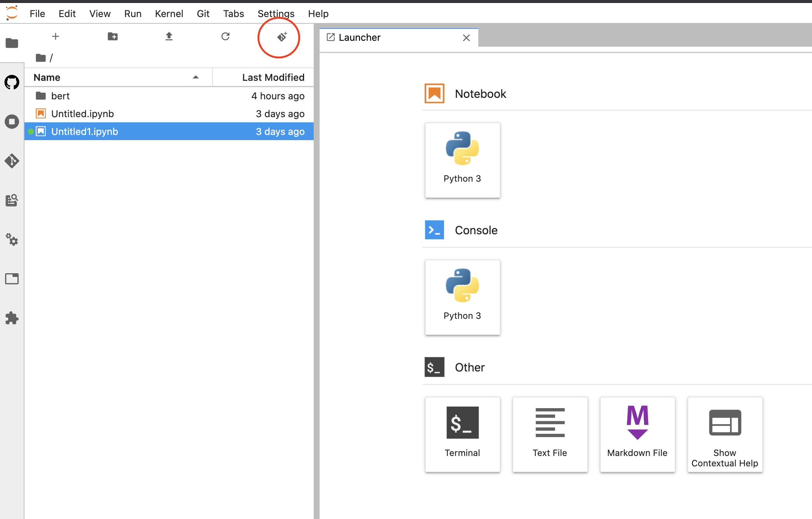The height and width of the screenshot is (519, 812).
Task: Open the Extension Manager puzzle icon
Action: [12, 318]
